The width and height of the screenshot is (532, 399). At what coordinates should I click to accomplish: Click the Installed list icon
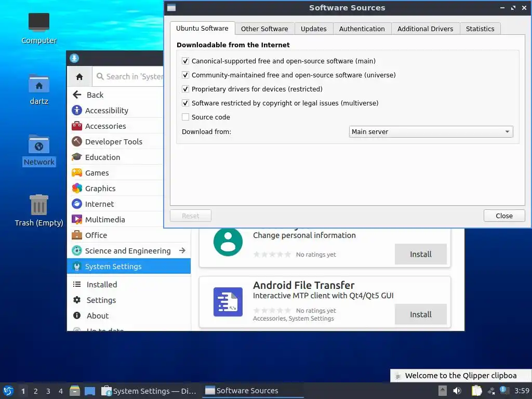(x=77, y=284)
